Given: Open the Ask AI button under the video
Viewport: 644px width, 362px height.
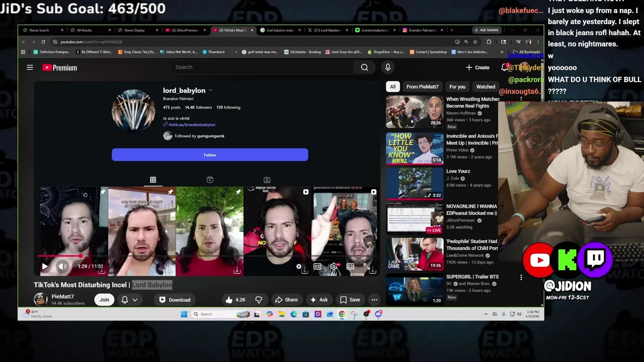Looking at the screenshot, I should tap(319, 300).
